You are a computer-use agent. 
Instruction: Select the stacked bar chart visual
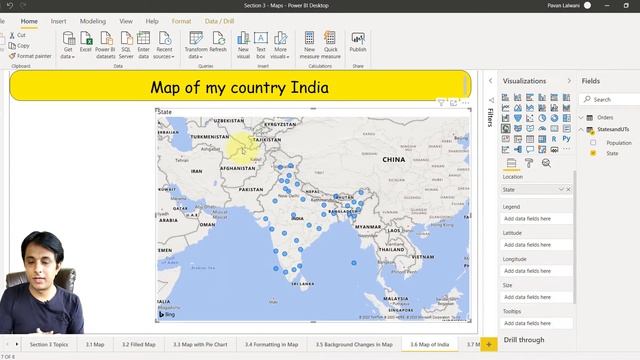coord(505,97)
